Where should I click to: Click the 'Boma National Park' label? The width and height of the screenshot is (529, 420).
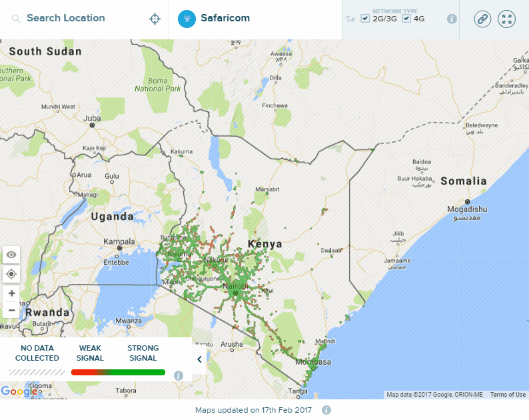(x=157, y=85)
